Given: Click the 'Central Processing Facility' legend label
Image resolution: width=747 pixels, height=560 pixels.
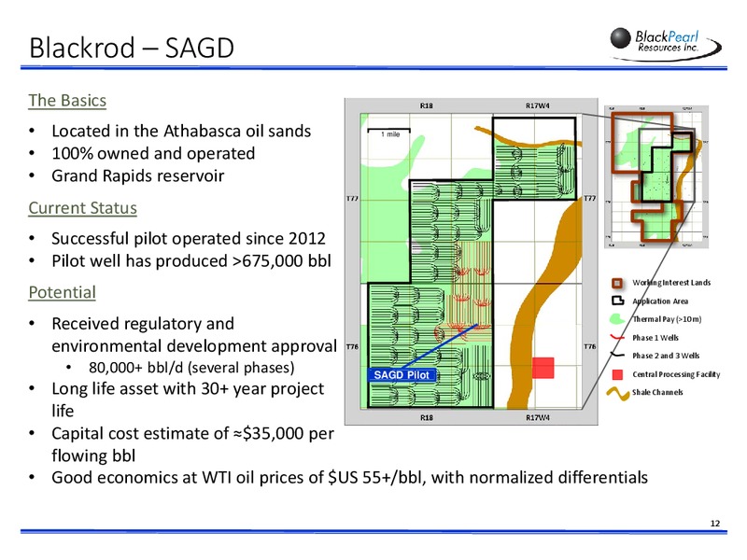Looking at the screenshot, I should click(x=676, y=374).
